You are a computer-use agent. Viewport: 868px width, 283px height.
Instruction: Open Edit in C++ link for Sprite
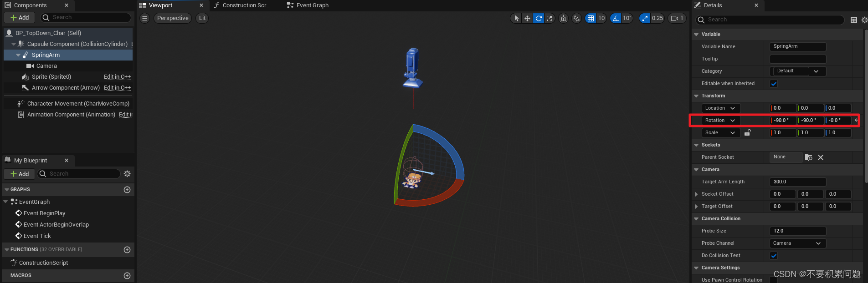pyautogui.click(x=117, y=77)
